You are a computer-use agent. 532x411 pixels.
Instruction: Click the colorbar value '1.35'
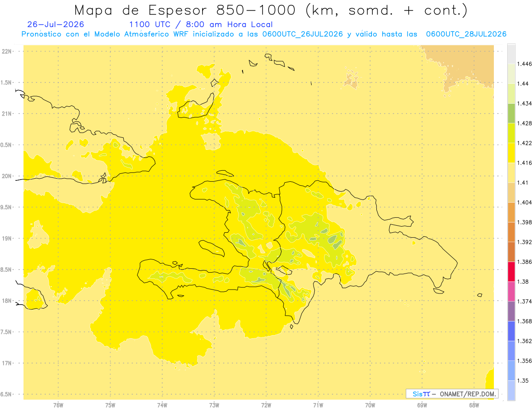coord(523,380)
